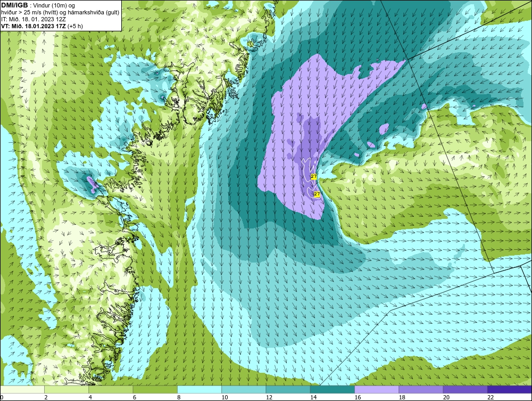Click the 'DMI/IGB' heading text

(x=14, y=5)
